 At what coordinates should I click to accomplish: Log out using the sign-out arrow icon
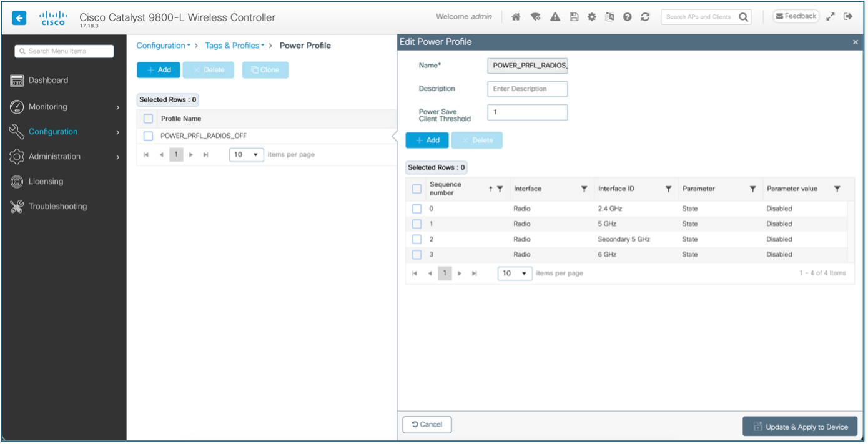(848, 17)
